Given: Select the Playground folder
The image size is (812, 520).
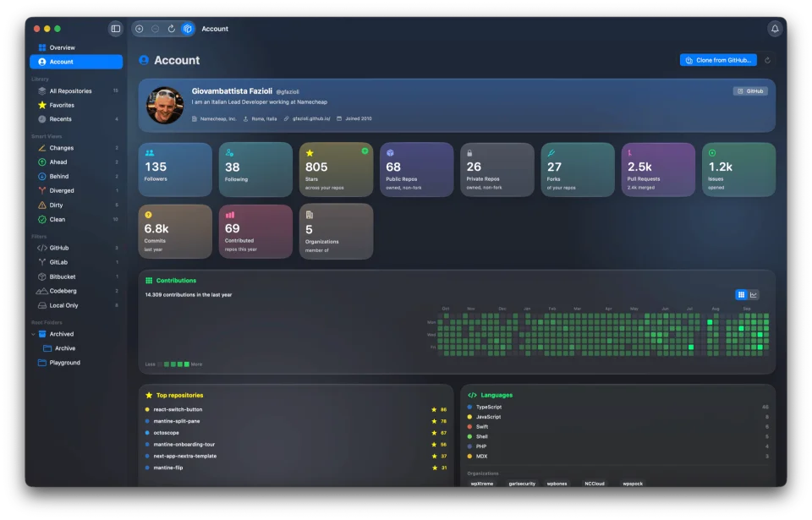Looking at the screenshot, I should [x=76, y=363].
